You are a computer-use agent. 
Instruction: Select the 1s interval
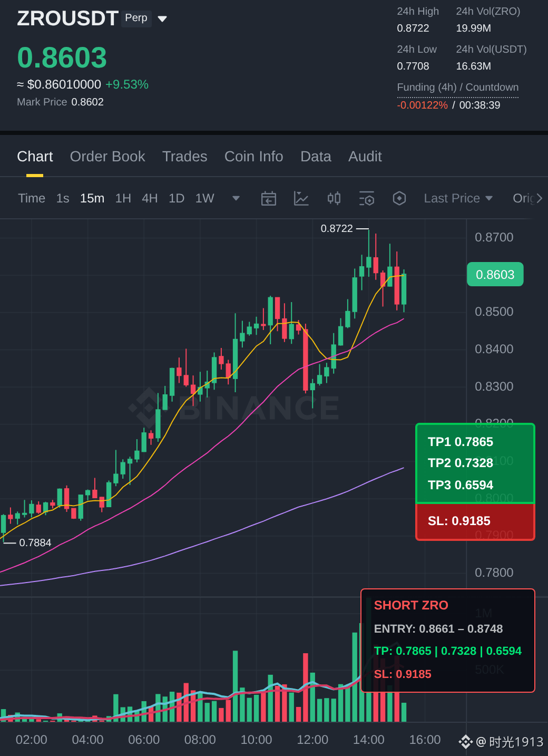[x=63, y=198]
